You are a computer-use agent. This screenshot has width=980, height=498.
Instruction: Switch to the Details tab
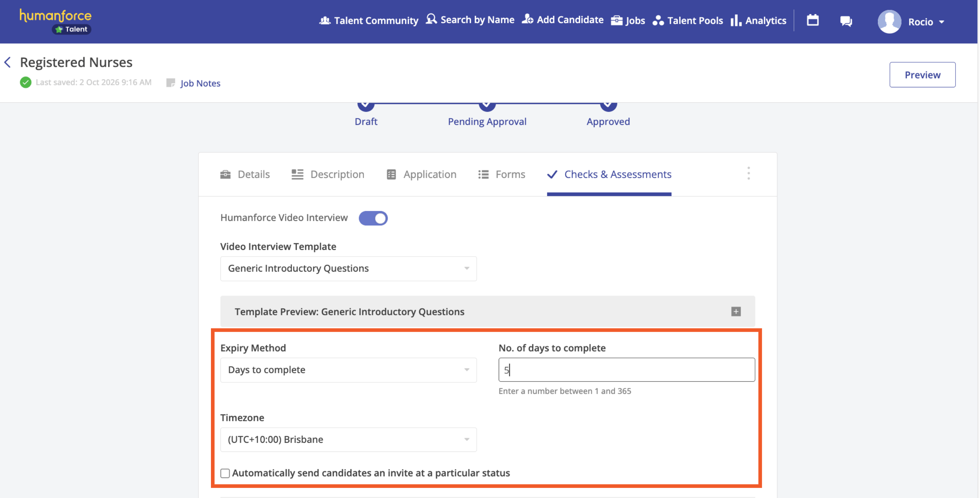(244, 174)
